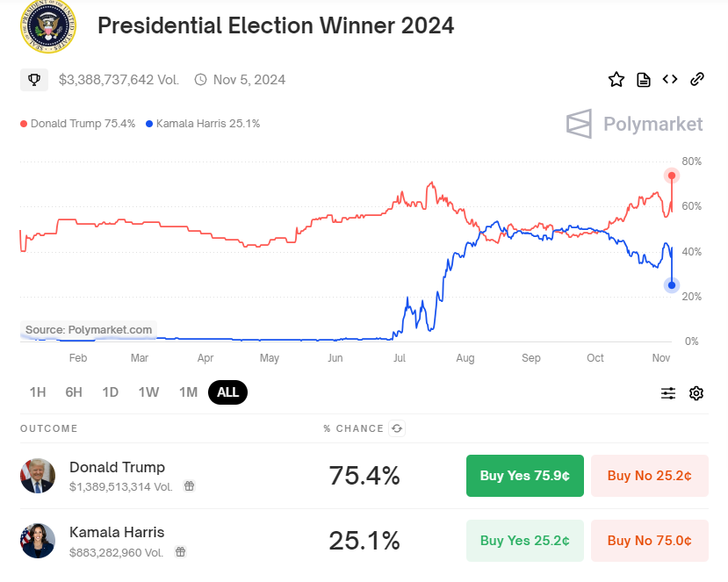This screenshot has height=582, width=728.
Task: Click gift icon beside Trump volume
Action: [x=189, y=486]
